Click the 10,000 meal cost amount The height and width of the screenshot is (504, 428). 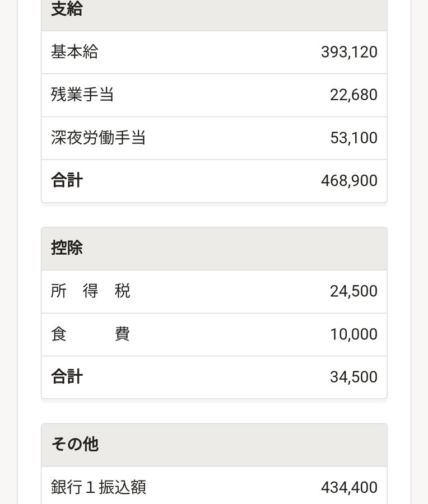pyautogui.click(x=353, y=334)
